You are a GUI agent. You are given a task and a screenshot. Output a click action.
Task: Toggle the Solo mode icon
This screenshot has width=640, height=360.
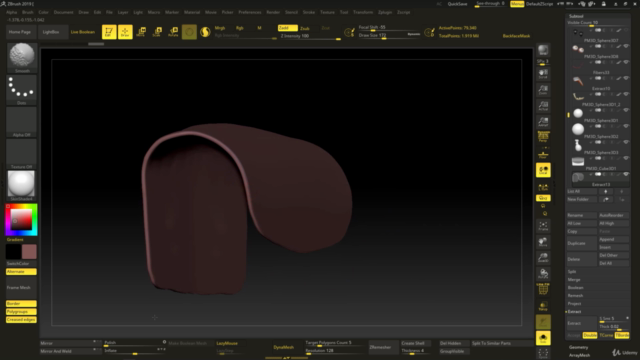(x=543, y=338)
